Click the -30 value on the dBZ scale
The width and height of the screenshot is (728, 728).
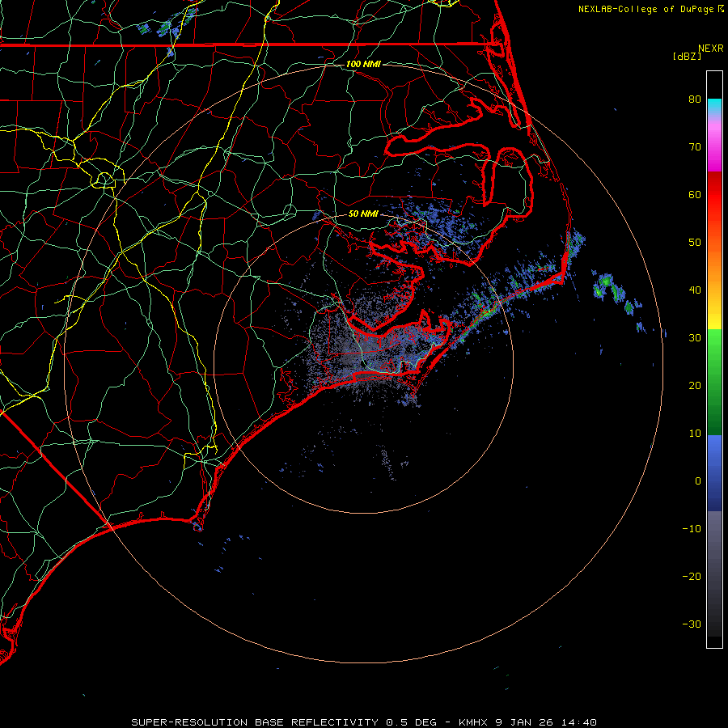692,624
